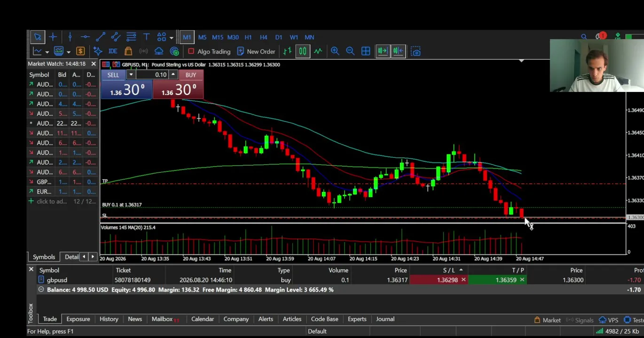Switch to M15 timeframe
This screenshot has height=338, width=644.
[x=217, y=37]
